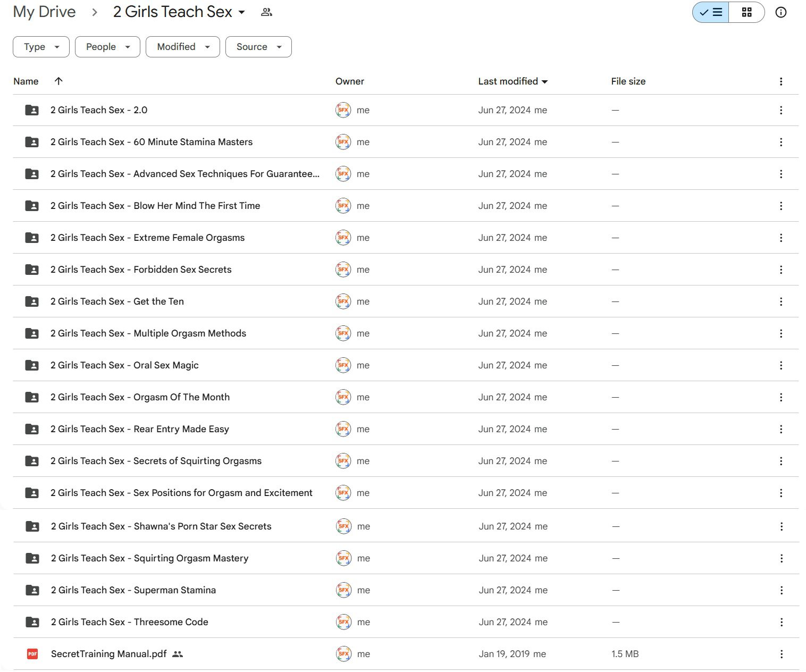Screen dimensions: 806x672
Task: Open more actions for '60 Minute Stamina Masters' folder
Action: point(781,142)
